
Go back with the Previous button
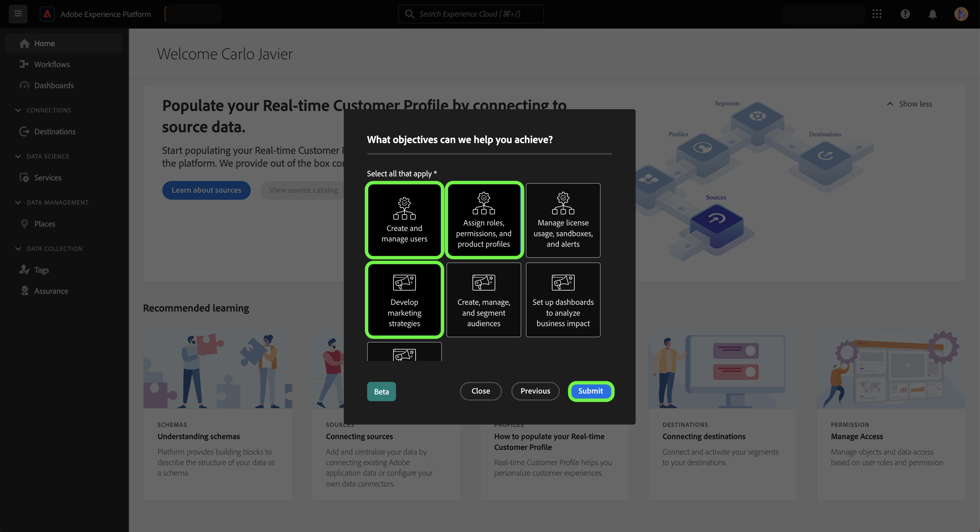535,391
